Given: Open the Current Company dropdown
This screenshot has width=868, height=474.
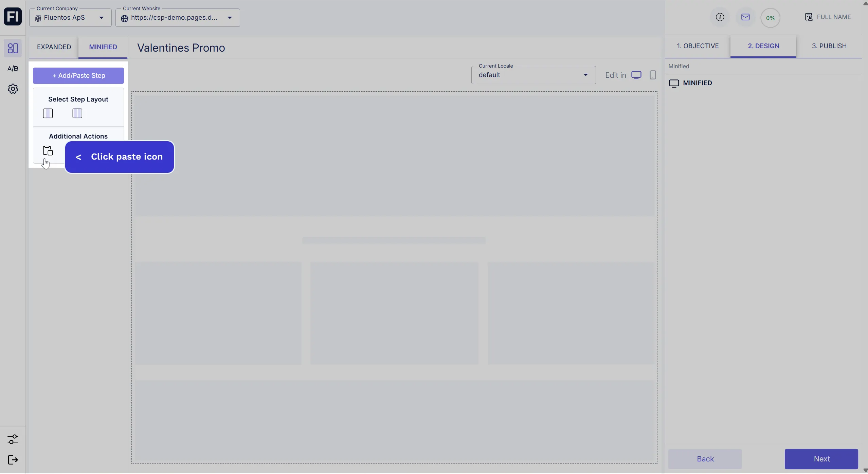Looking at the screenshot, I should (x=70, y=18).
